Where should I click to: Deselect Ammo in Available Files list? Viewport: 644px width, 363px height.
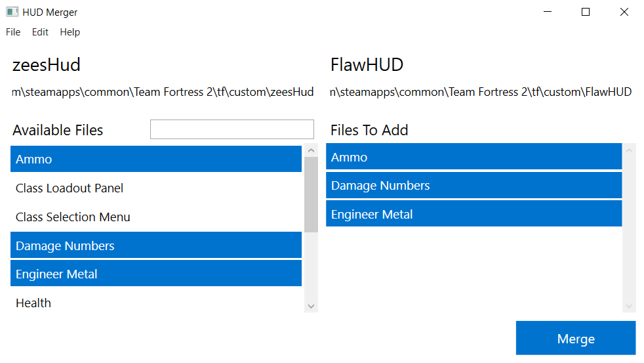(x=156, y=159)
